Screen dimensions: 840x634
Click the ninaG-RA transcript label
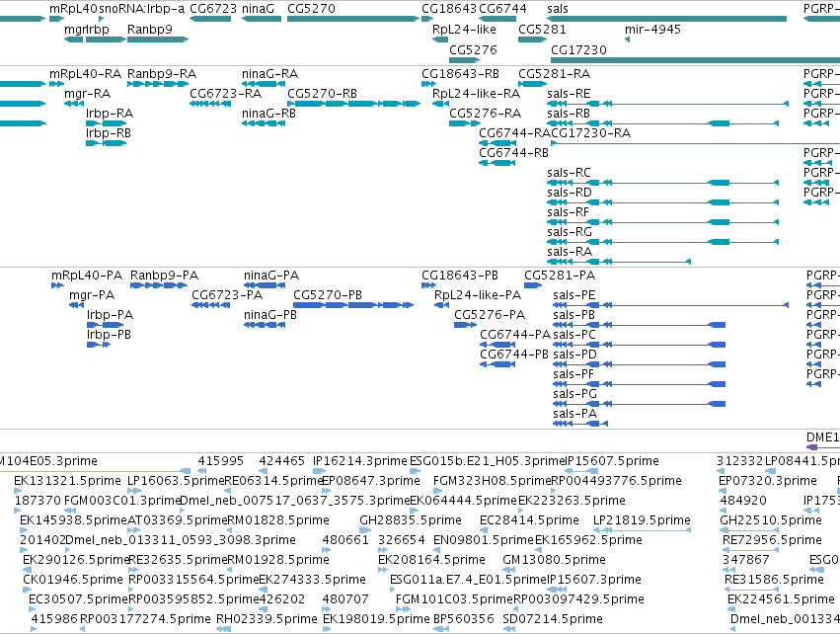coord(269,73)
